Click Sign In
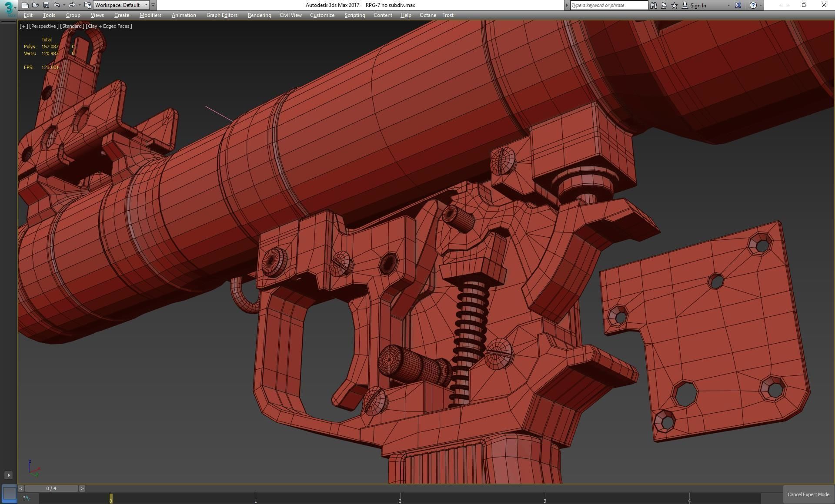835x504 pixels. tap(698, 5)
